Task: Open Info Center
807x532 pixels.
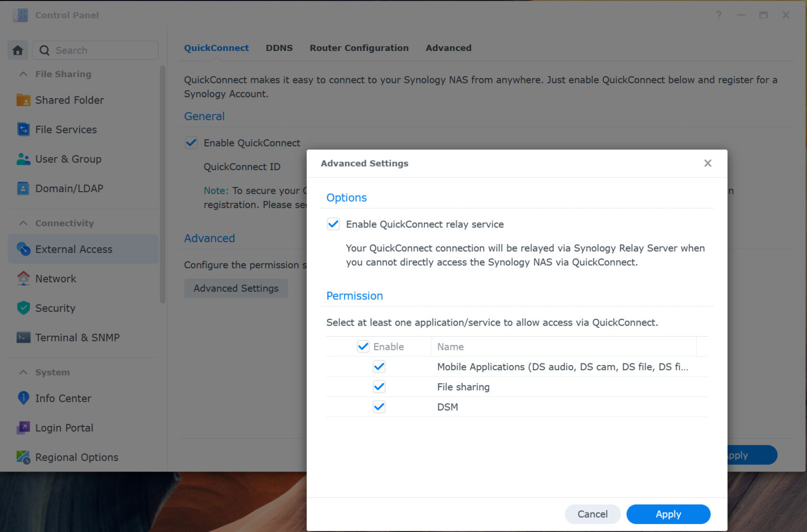Action: coord(63,398)
